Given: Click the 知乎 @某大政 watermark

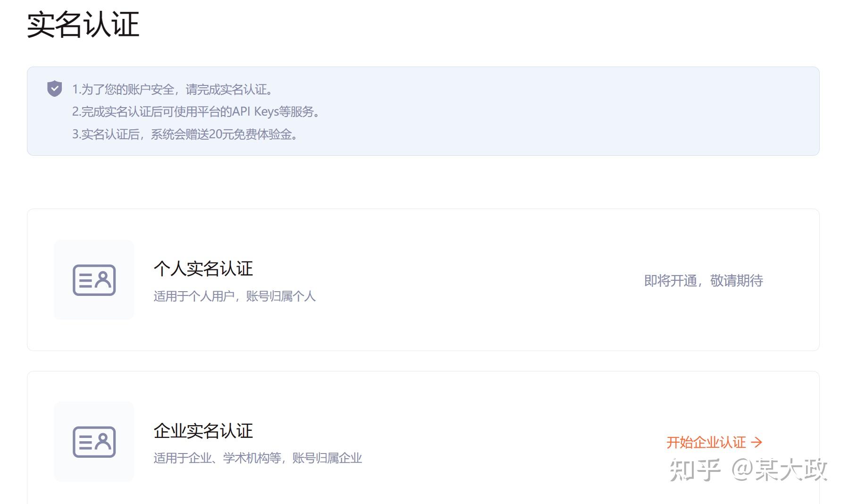Looking at the screenshot, I should click(748, 470).
